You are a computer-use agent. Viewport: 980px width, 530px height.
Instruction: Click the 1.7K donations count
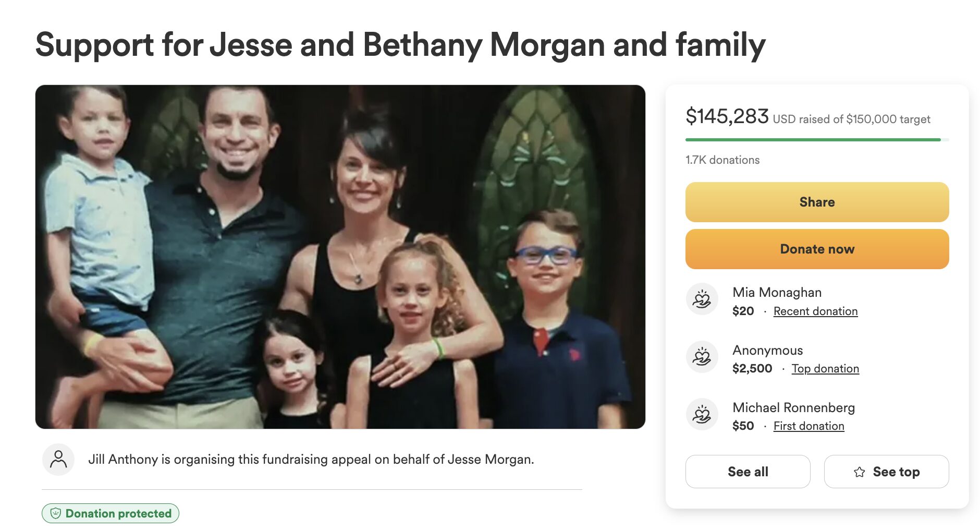point(722,160)
